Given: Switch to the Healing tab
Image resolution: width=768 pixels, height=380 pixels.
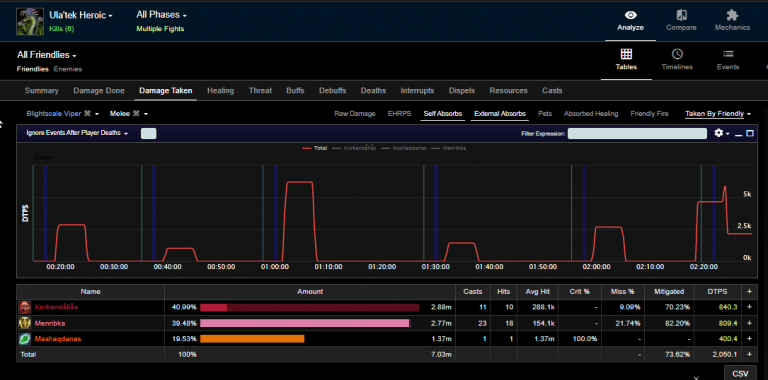Looking at the screenshot, I should tap(220, 91).
